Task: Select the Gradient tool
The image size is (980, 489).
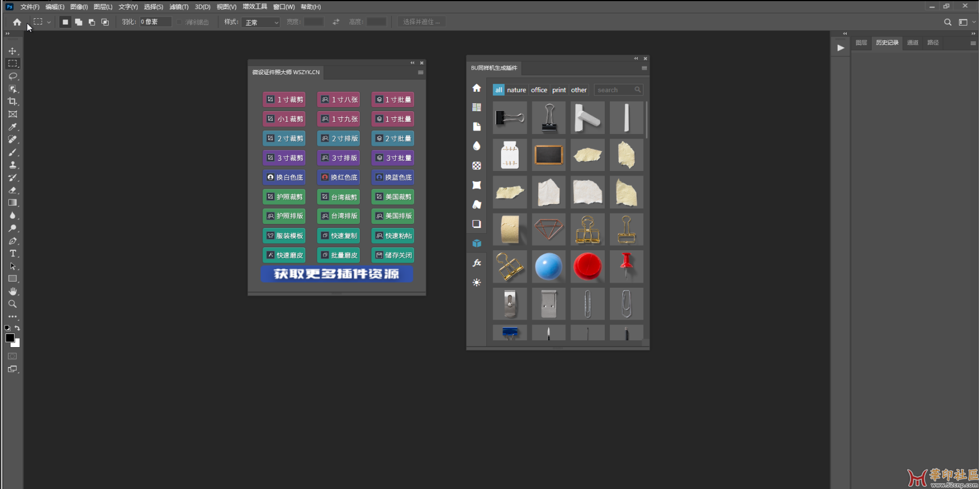Action: [12, 202]
